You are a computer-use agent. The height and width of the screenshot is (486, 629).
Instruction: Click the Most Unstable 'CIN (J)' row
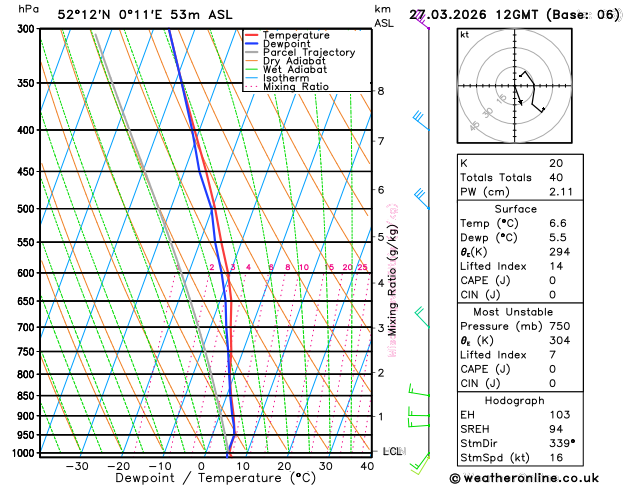tap(520, 384)
